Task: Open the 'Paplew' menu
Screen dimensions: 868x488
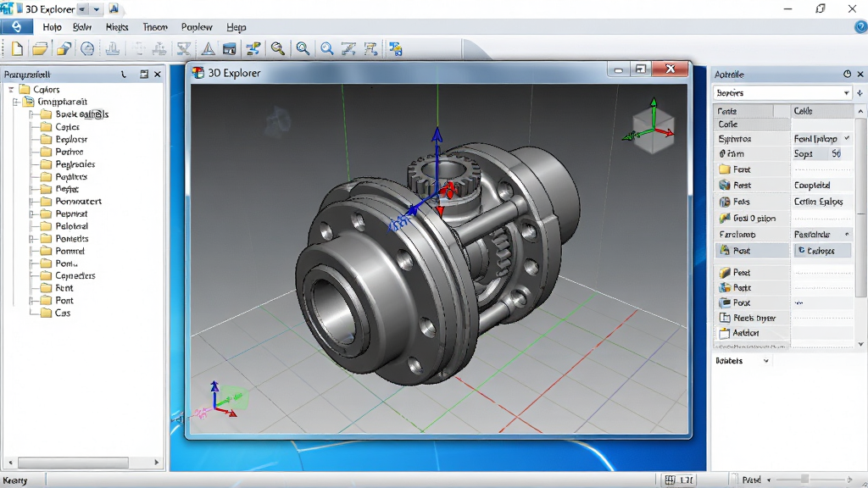Action: tap(197, 26)
